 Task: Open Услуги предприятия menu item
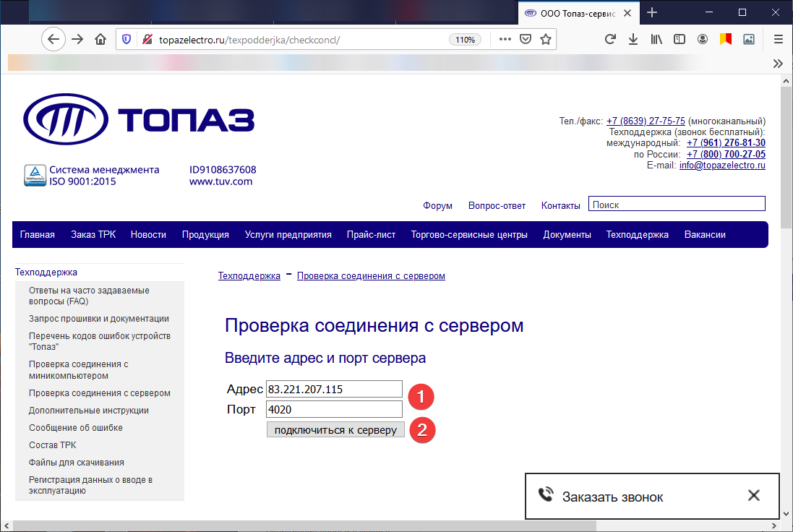(288, 235)
